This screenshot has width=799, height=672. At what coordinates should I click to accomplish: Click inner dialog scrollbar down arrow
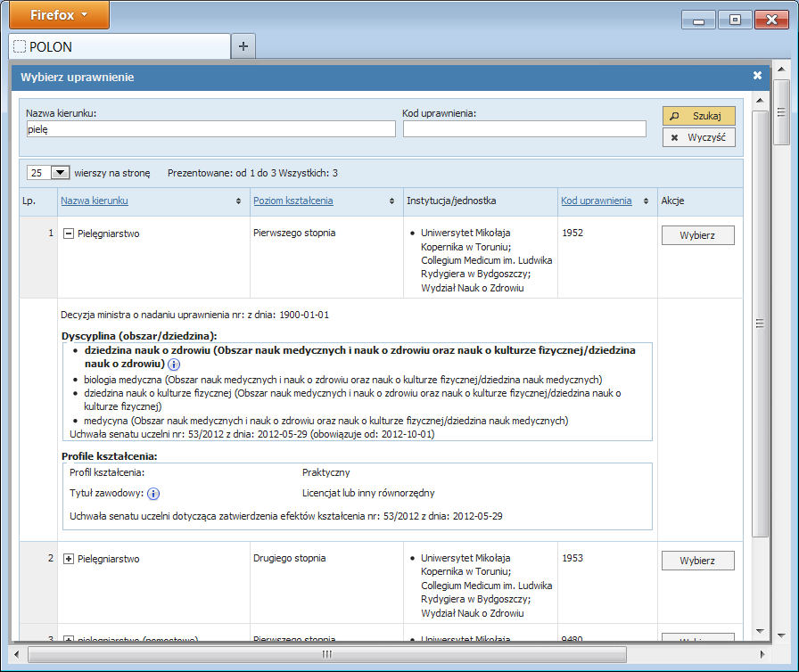(x=760, y=631)
